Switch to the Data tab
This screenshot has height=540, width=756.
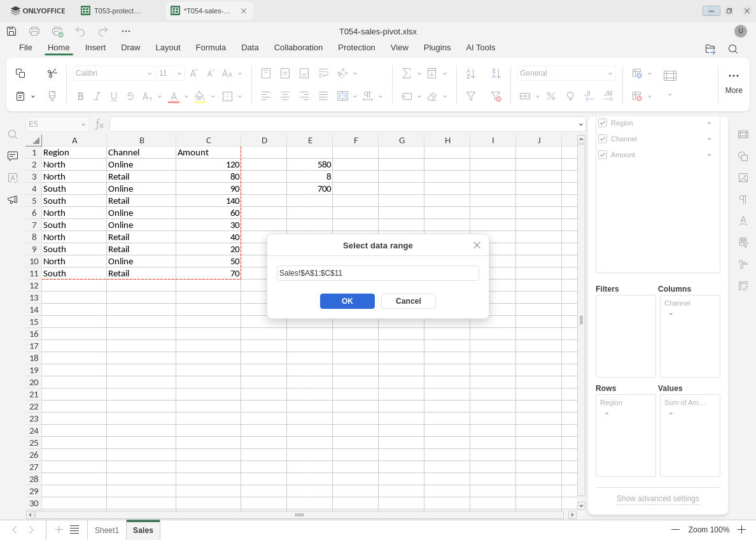249,48
